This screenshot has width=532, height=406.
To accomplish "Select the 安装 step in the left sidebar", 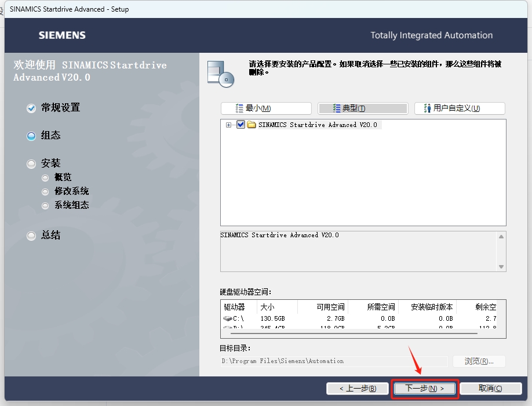I will point(32,164).
